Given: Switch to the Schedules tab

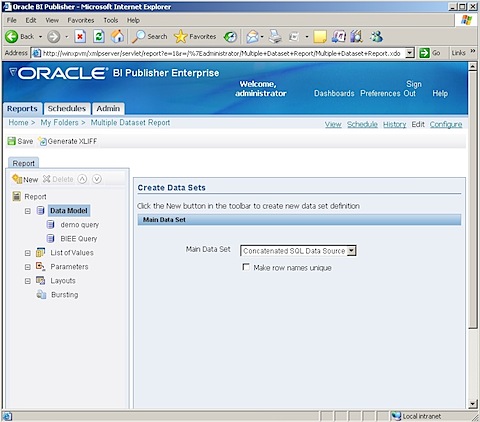Looking at the screenshot, I should (x=67, y=109).
